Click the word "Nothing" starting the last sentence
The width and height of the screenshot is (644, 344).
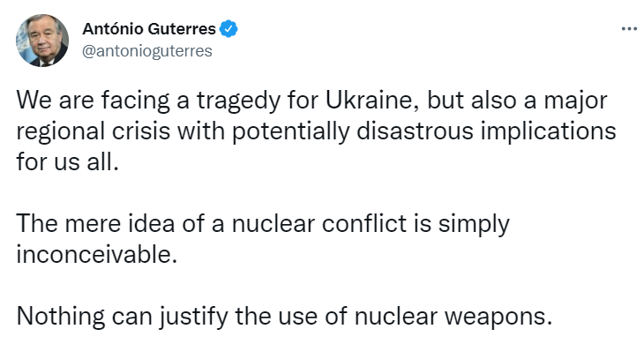pyautogui.click(x=61, y=317)
